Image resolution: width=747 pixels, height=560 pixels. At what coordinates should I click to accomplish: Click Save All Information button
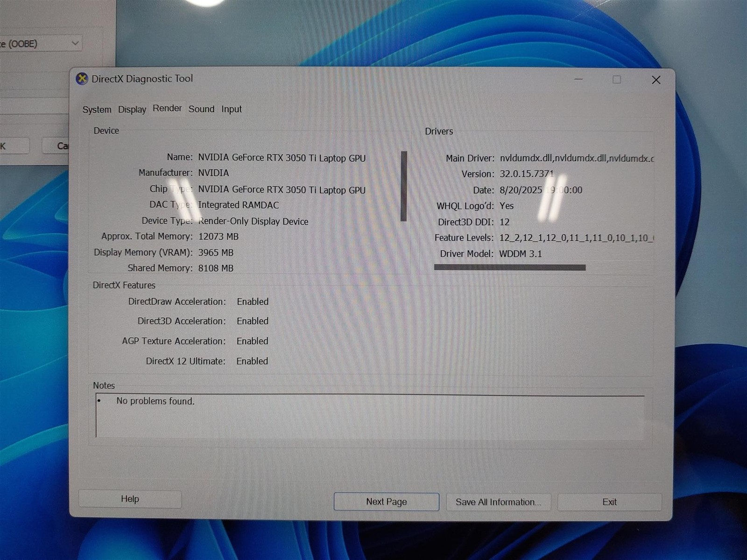498,502
